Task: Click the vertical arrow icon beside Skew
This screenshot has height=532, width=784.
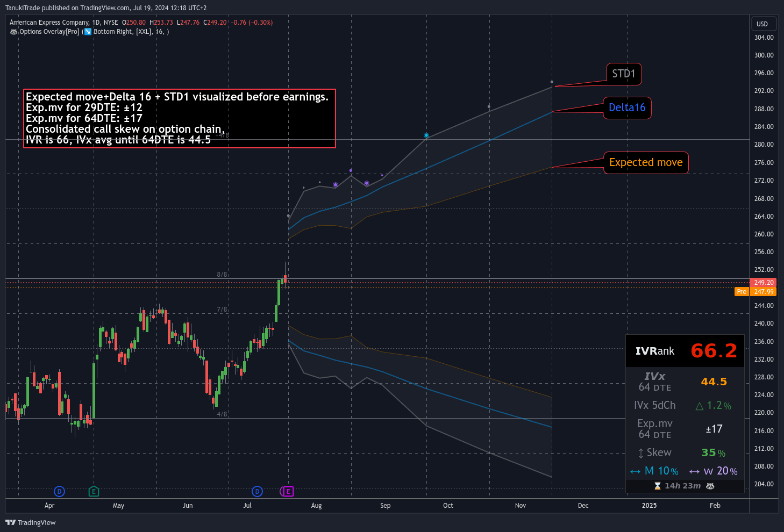Action: pos(640,453)
